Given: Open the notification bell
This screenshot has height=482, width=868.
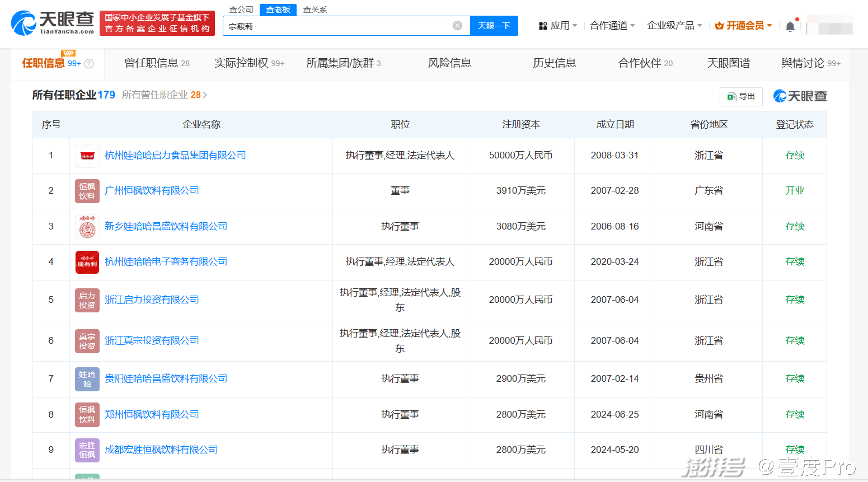Looking at the screenshot, I should coord(790,26).
